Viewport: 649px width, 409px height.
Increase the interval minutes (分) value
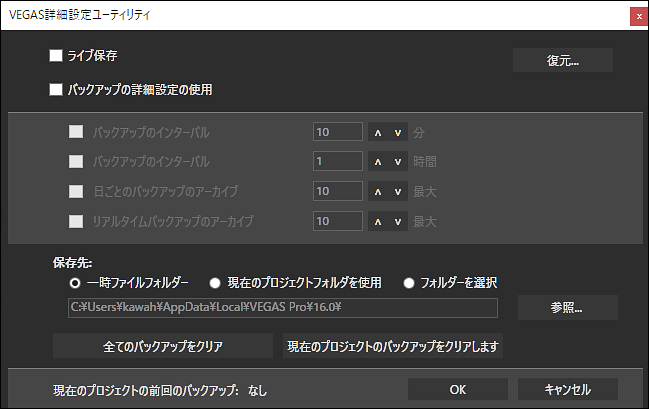[378, 132]
